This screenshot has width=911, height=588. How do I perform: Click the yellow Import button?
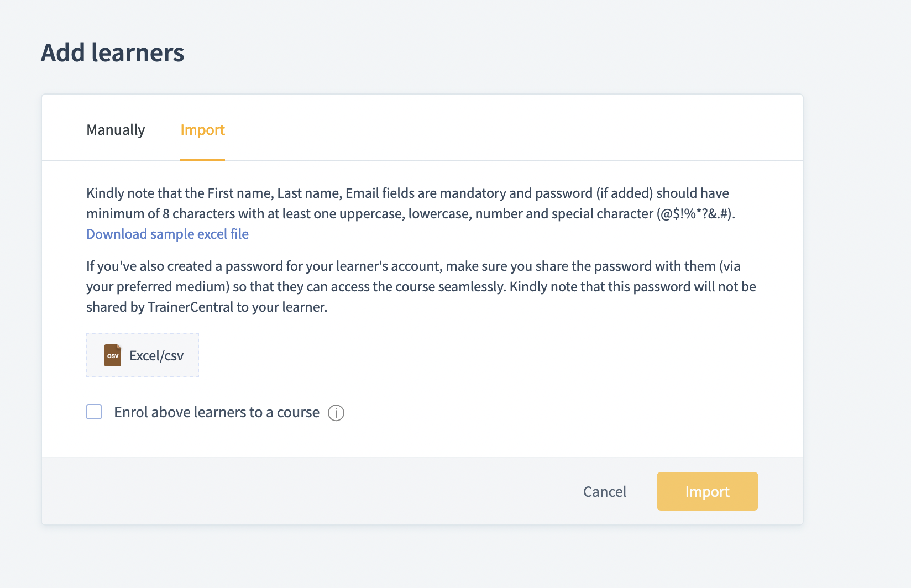point(707,491)
